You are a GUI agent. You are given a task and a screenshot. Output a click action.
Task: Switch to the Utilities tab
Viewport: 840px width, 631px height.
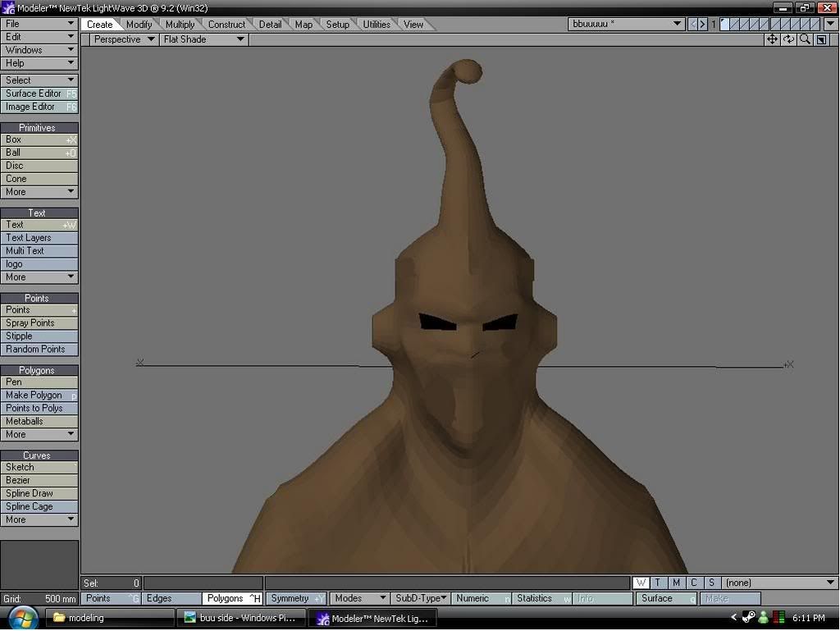[377, 25]
